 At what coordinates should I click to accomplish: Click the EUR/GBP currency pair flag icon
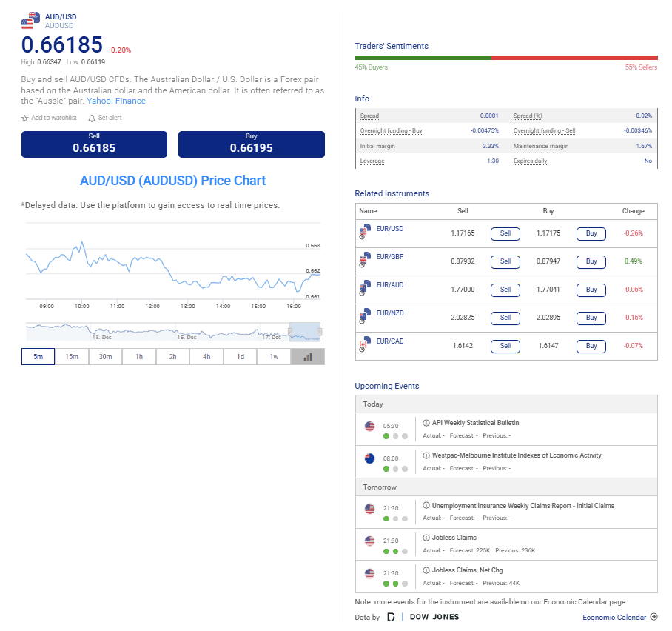(x=364, y=259)
